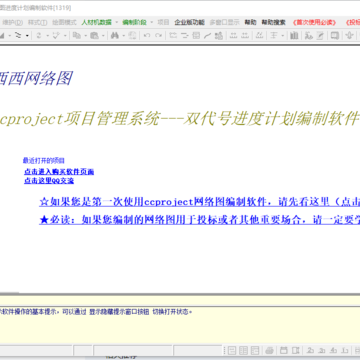Open the 多窗口显示 menu
This screenshot has height=360, width=360.
[224, 22]
